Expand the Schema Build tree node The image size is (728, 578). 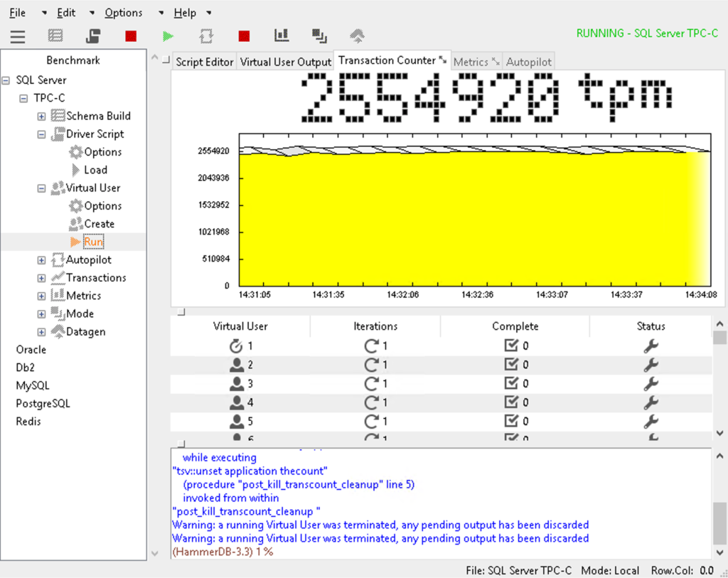[x=41, y=116]
